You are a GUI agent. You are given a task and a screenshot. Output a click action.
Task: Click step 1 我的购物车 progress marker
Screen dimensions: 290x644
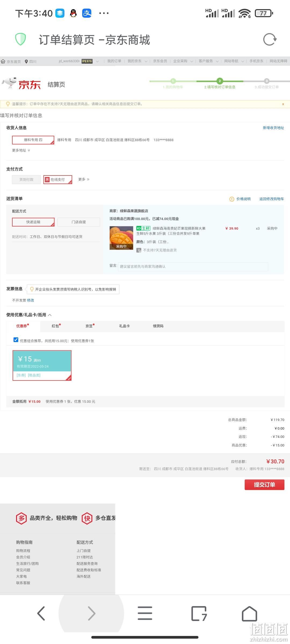pos(173,81)
